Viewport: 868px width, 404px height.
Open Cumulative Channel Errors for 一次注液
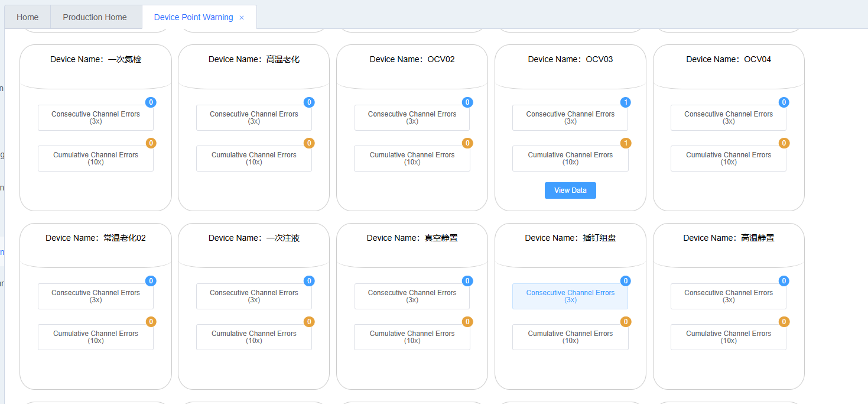[x=254, y=337]
